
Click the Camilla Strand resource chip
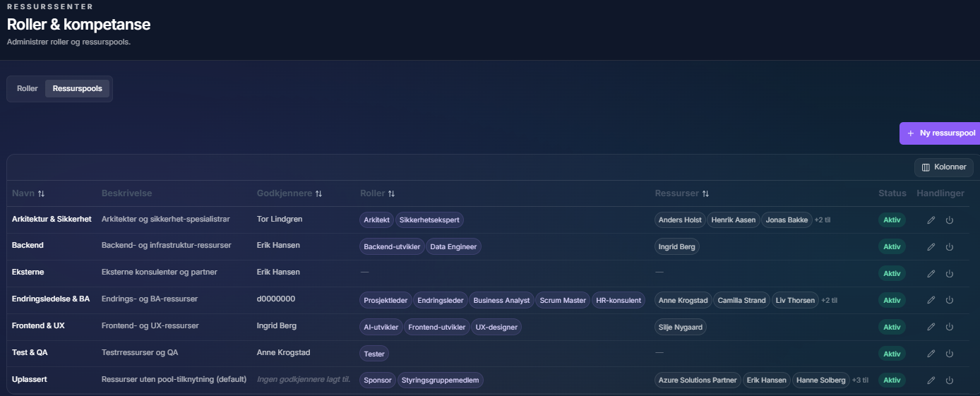pyautogui.click(x=741, y=301)
